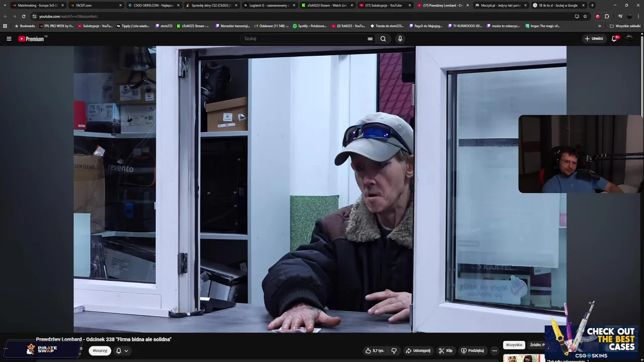Open the Bookmarks star folder
Image resolution: width=644 pixels, height=362 pixels.
coord(25,26)
